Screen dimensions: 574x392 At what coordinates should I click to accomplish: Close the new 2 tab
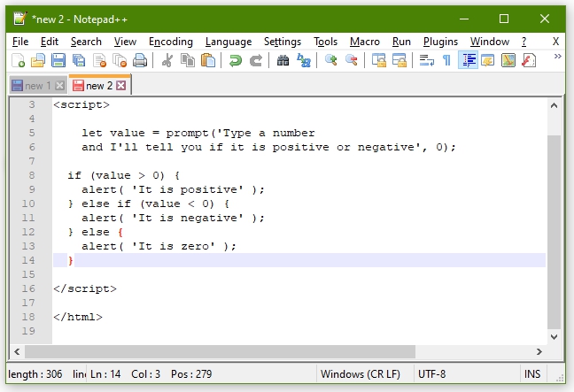pyautogui.click(x=120, y=86)
